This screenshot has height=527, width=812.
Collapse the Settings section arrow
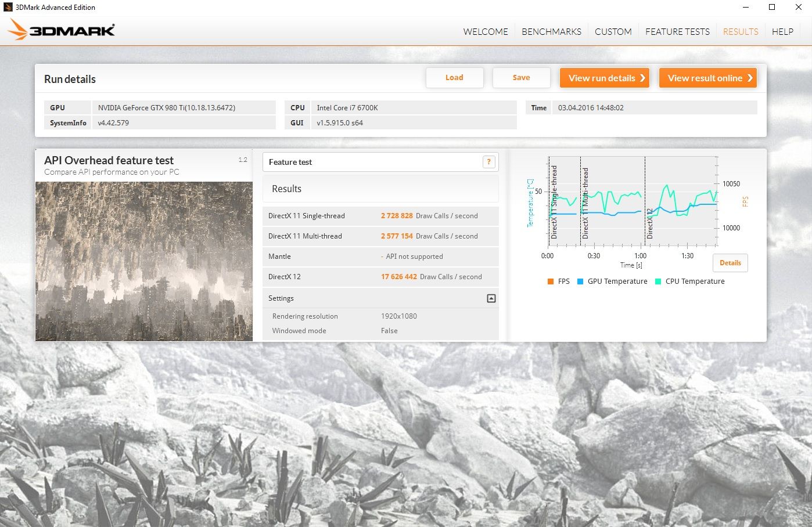tap(491, 298)
